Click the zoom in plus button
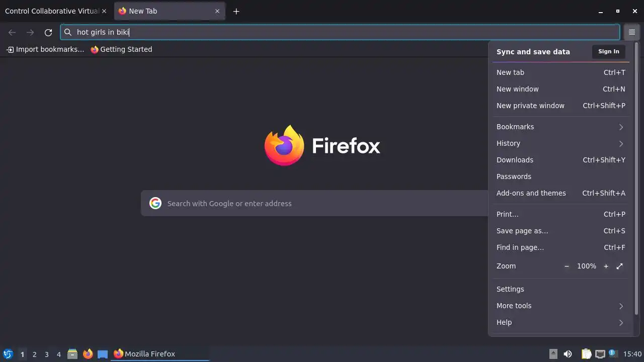Image resolution: width=644 pixels, height=362 pixels. (606, 266)
